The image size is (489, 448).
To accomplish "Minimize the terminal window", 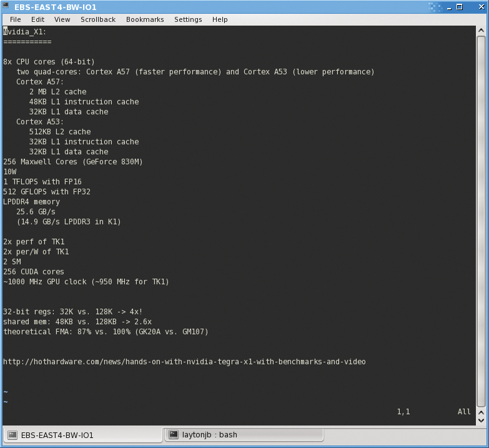I will [450, 7].
